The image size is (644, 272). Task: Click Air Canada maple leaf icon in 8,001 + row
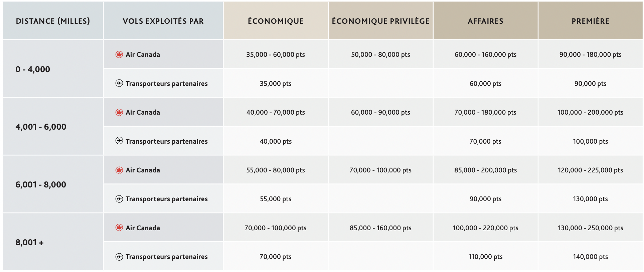click(119, 228)
